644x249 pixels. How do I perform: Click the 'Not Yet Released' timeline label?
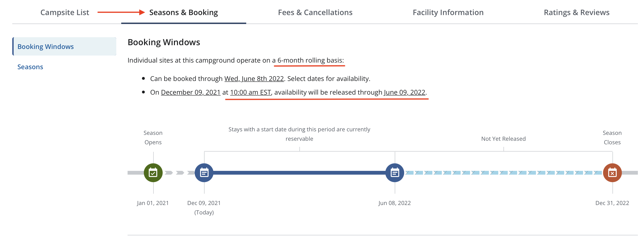click(503, 139)
